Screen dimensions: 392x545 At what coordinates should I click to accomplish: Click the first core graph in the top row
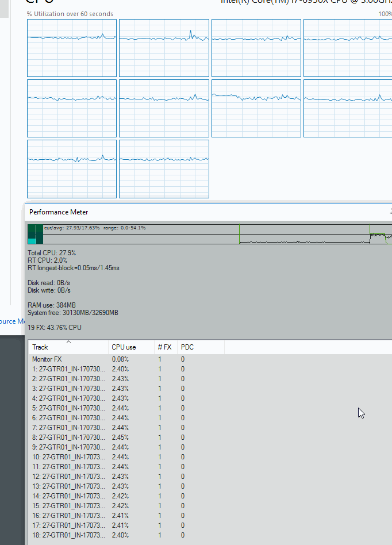point(72,48)
